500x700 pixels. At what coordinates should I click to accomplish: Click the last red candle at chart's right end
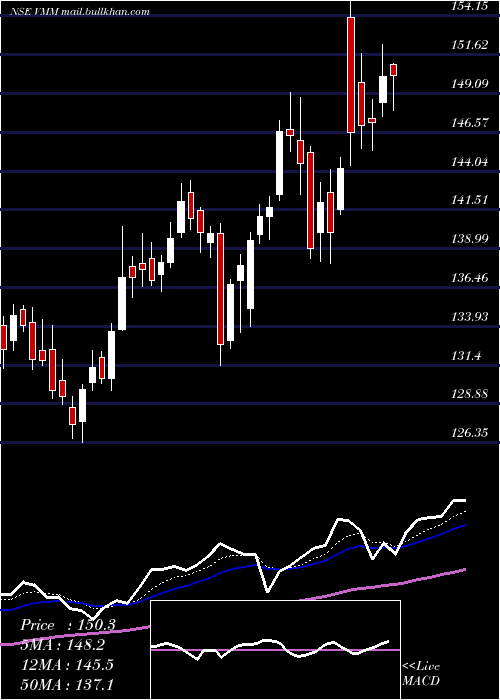[x=393, y=70]
